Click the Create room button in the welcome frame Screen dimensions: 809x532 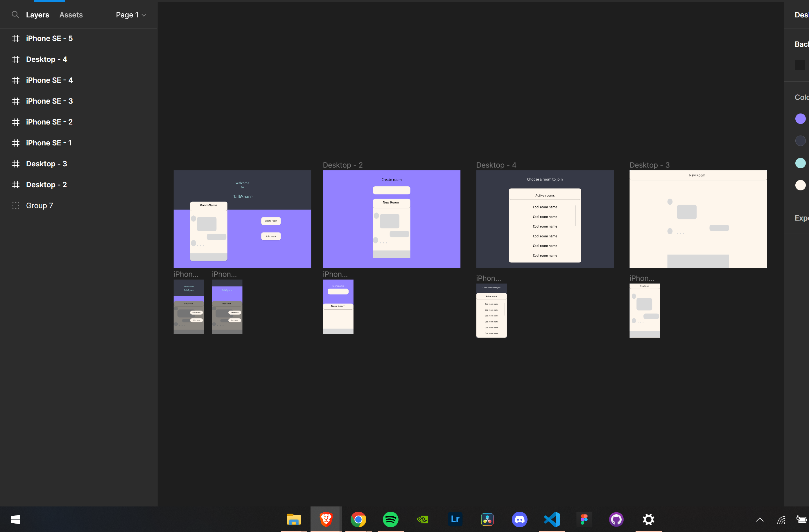(x=270, y=221)
